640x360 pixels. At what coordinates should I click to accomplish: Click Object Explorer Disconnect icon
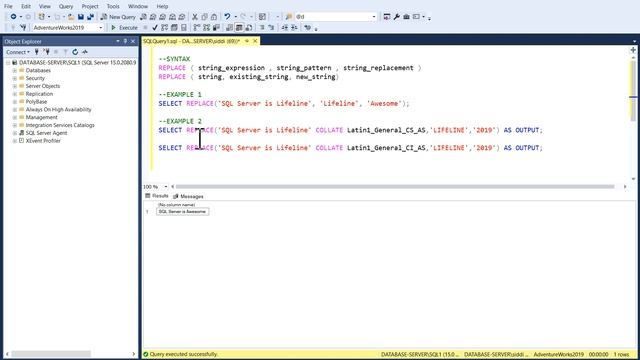pos(47,52)
